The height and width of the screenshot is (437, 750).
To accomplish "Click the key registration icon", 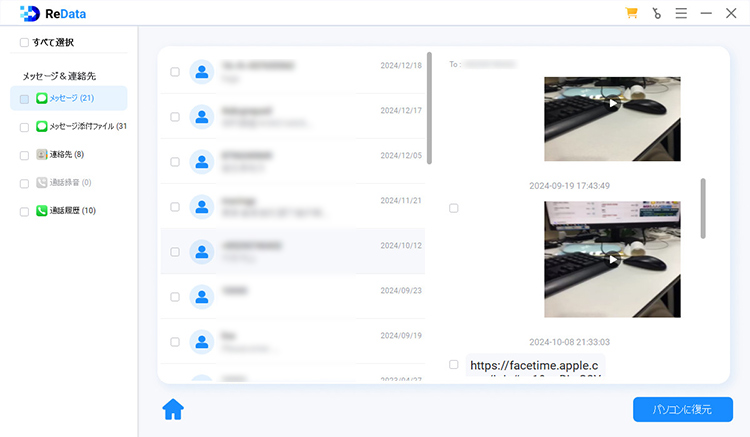I will (656, 13).
